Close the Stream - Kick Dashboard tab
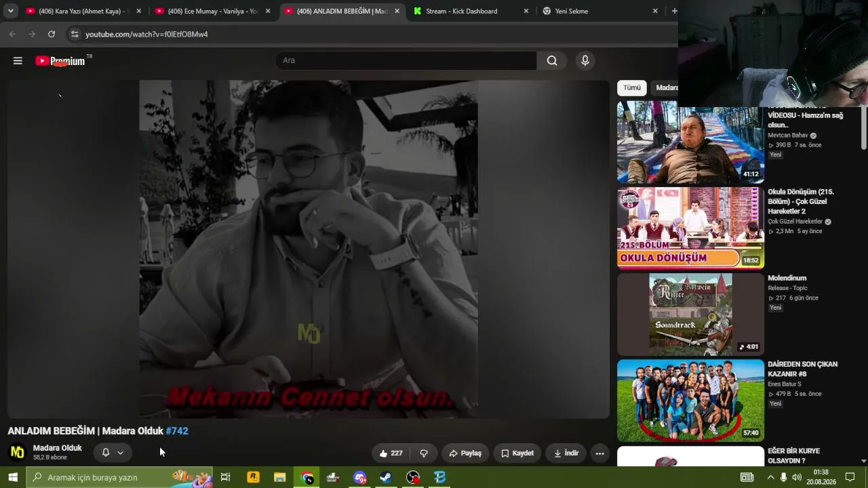The image size is (868, 488). click(526, 11)
